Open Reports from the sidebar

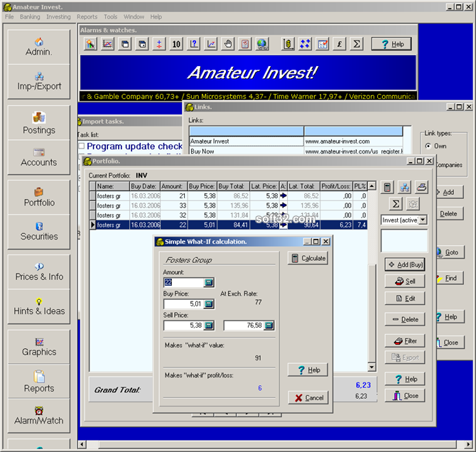coord(39,382)
